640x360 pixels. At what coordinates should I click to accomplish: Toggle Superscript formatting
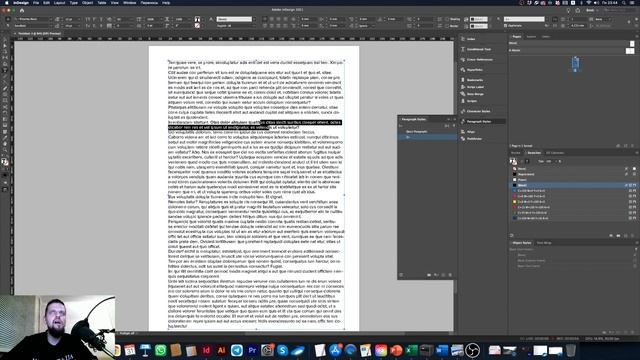[94, 19]
